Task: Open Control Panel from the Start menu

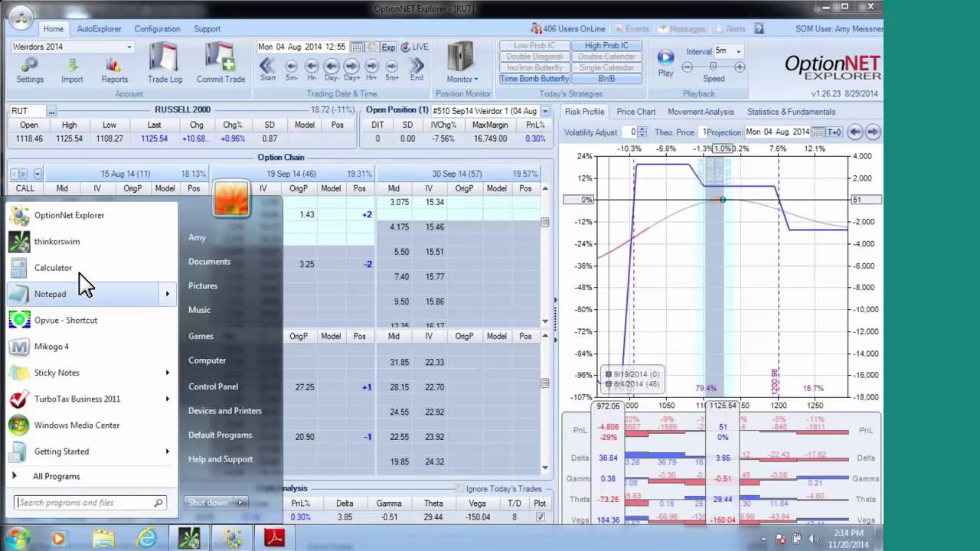Action: [x=213, y=386]
